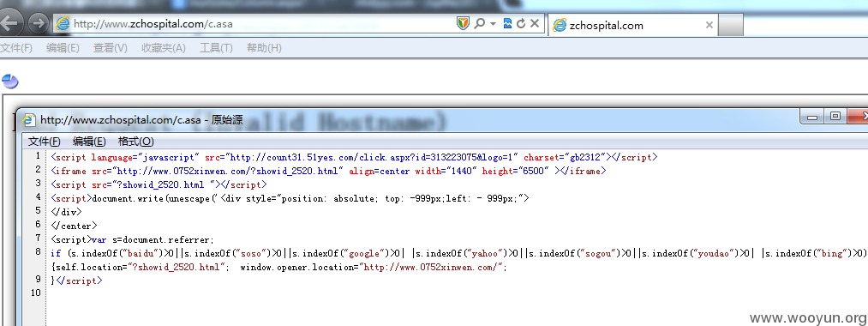Screen dimensions: 868x326
Task: Click the </center> tag on line 6
Action: (74, 226)
